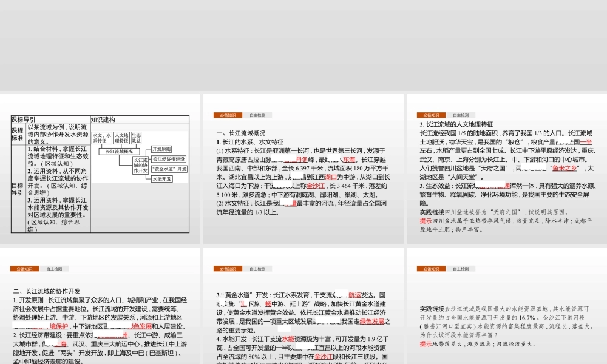The width and height of the screenshot is (607, 364).
Task: Click the 生态效益 node in the diagram
Action: tap(135, 138)
